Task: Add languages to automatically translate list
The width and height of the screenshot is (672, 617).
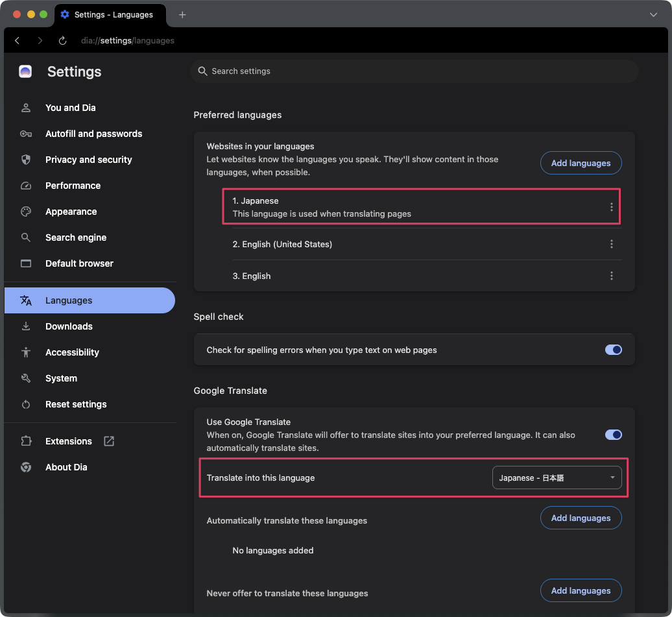Action: (x=581, y=518)
